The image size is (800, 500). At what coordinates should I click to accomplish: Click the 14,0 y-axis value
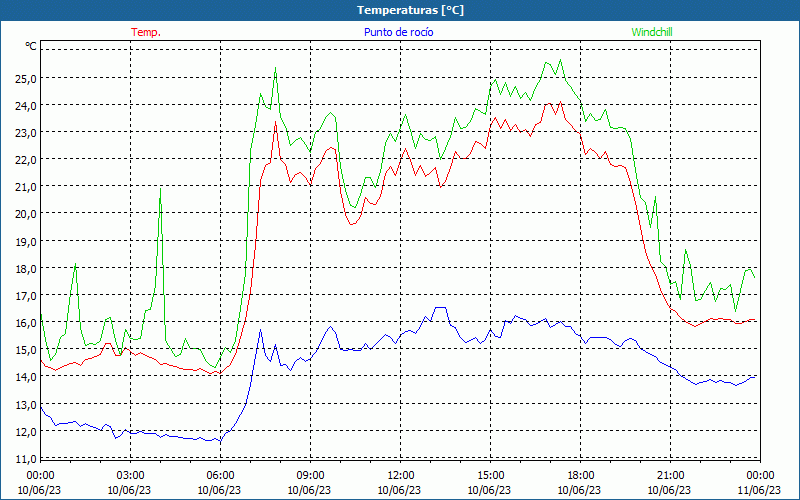26,376
